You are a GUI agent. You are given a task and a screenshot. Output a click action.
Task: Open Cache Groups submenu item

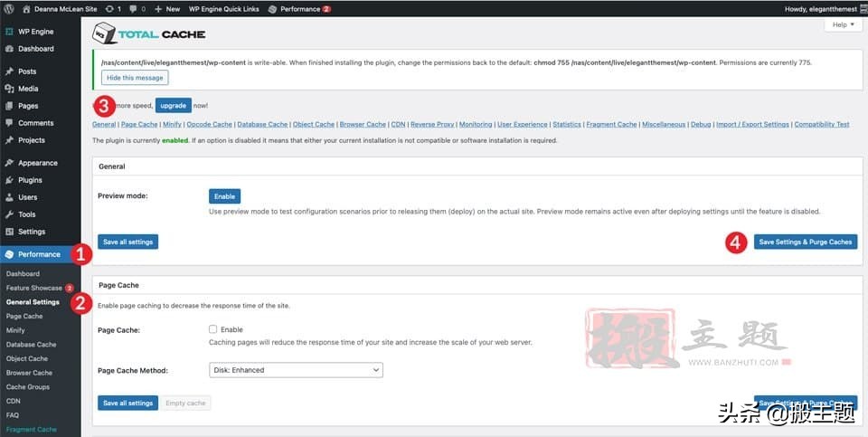point(28,386)
